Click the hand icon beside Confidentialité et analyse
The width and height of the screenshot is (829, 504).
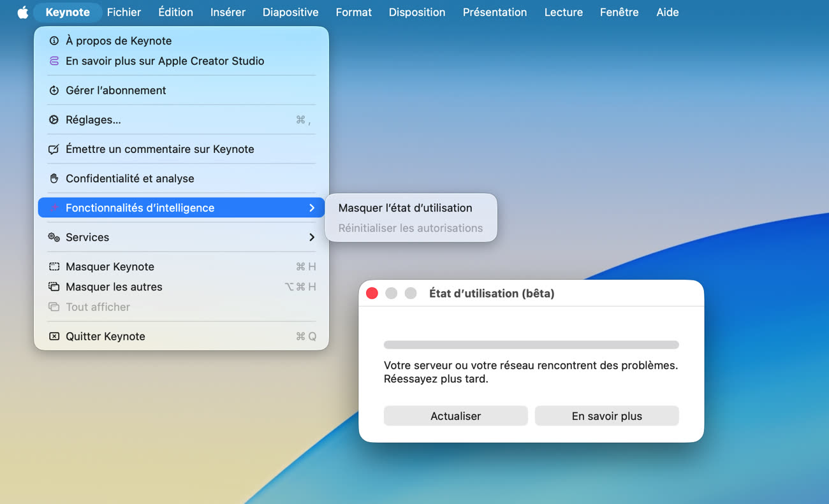click(54, 178)
